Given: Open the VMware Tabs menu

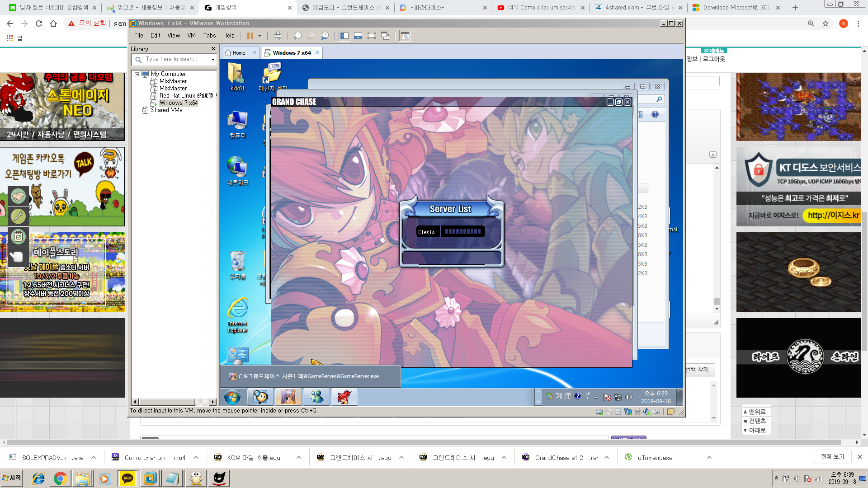Looking at the screenshot, I should (209, 35).
